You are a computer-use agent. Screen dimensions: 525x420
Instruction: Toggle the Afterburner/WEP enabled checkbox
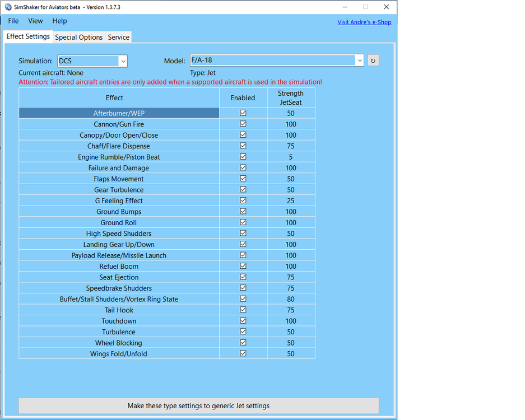tap(243, 113)
